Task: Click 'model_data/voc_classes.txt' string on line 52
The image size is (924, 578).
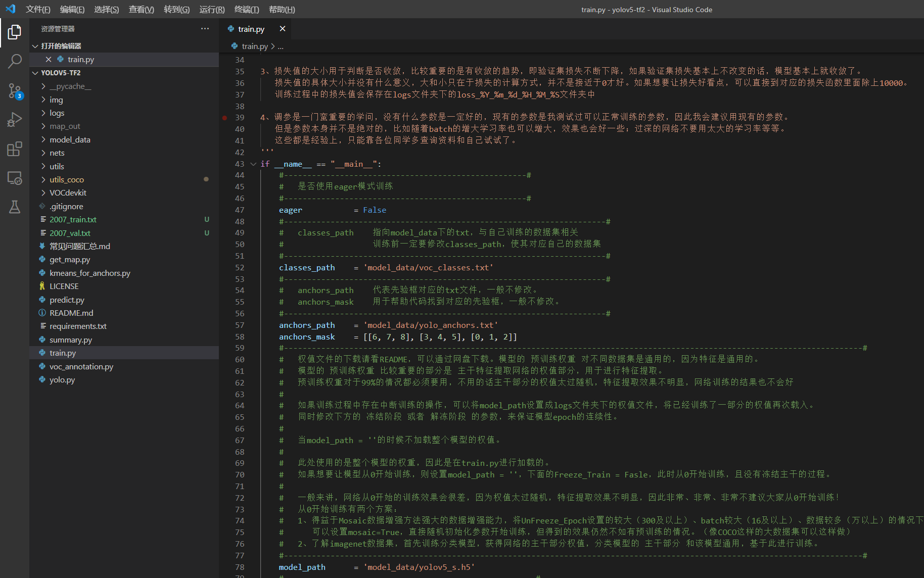Action: point(428,267)
